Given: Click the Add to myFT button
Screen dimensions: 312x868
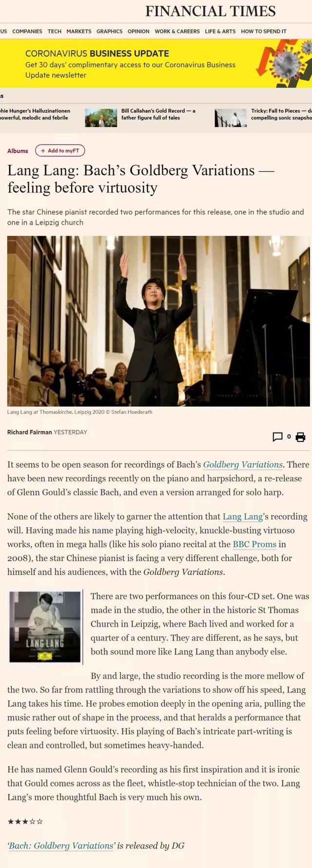Looking at the screenshot, I should pos(60,151).
